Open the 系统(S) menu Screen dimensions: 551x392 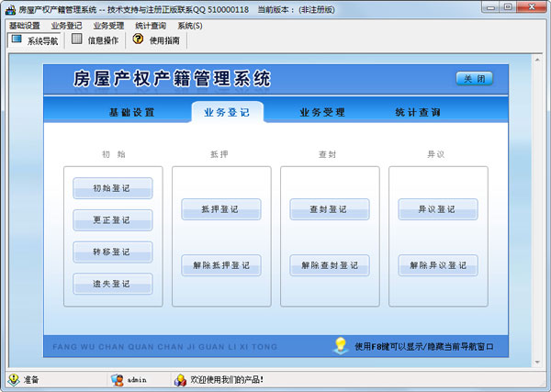coord(190,26)
